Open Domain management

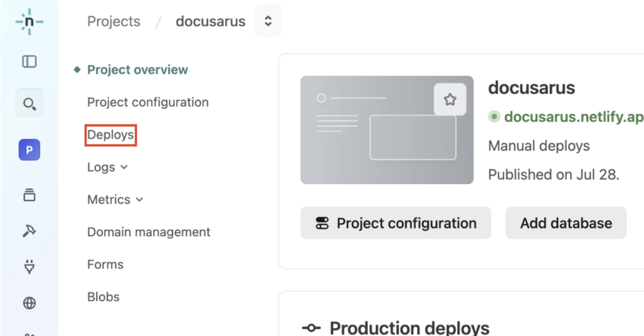pyautogui.click(x=149, y=232)
